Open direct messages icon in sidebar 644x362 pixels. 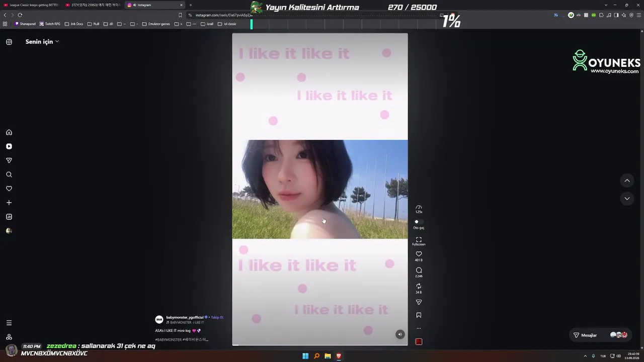click(9, 160)
